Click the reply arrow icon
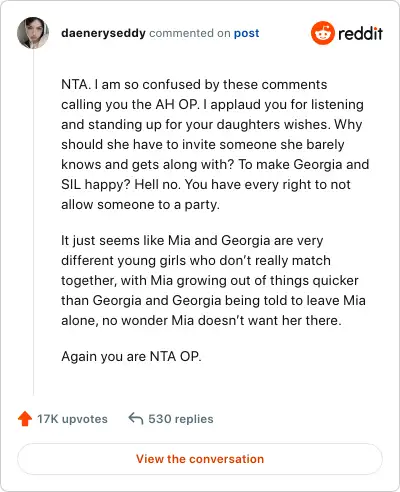The height and width of the screenshot is (492, 400). [136, 418]
